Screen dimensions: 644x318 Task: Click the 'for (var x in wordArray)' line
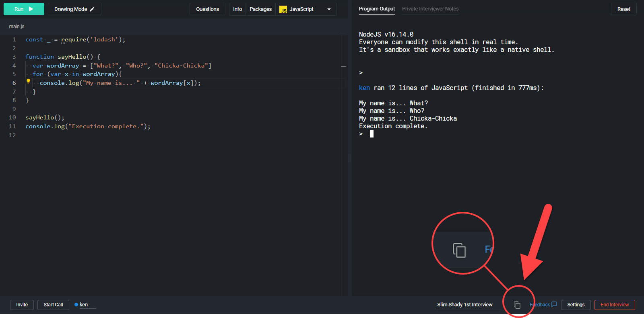[x=77, y=74]
